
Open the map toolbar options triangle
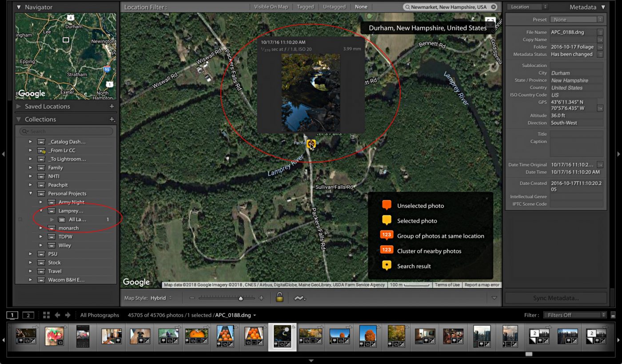click(494, 298)
